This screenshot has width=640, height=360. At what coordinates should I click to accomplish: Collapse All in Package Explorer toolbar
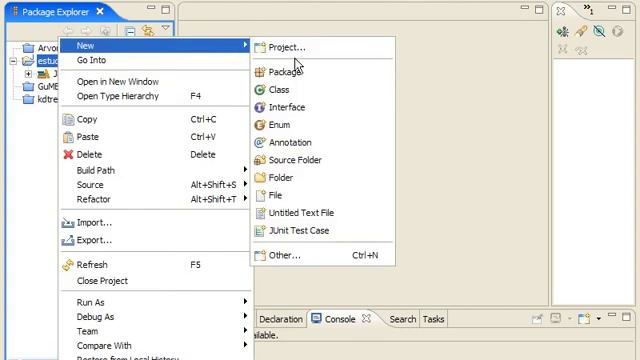130,31
